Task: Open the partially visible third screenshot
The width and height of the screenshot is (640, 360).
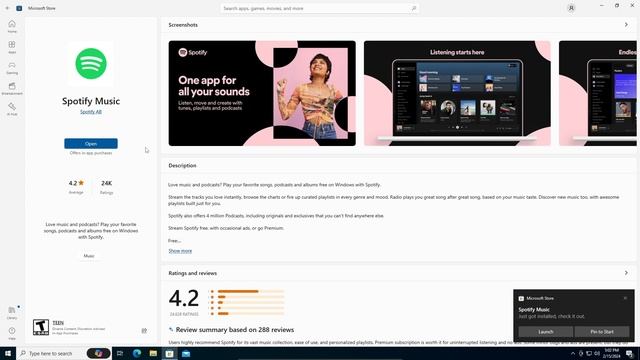Action: pos(598,93)
